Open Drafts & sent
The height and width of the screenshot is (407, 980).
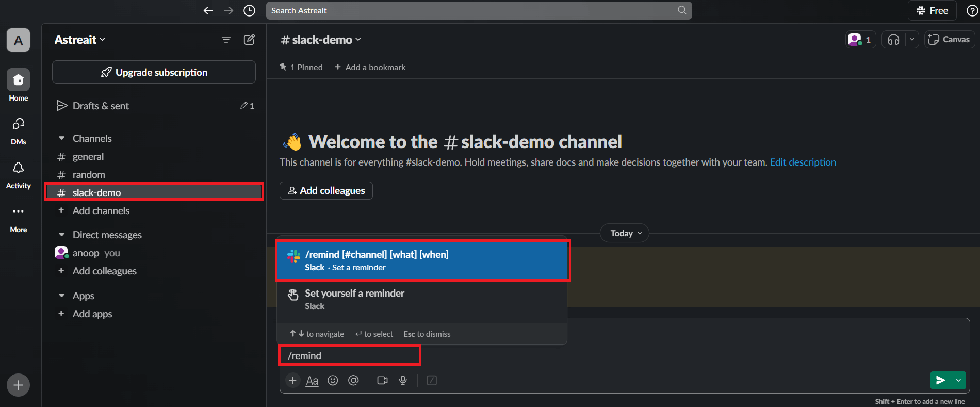coord(154,106)
